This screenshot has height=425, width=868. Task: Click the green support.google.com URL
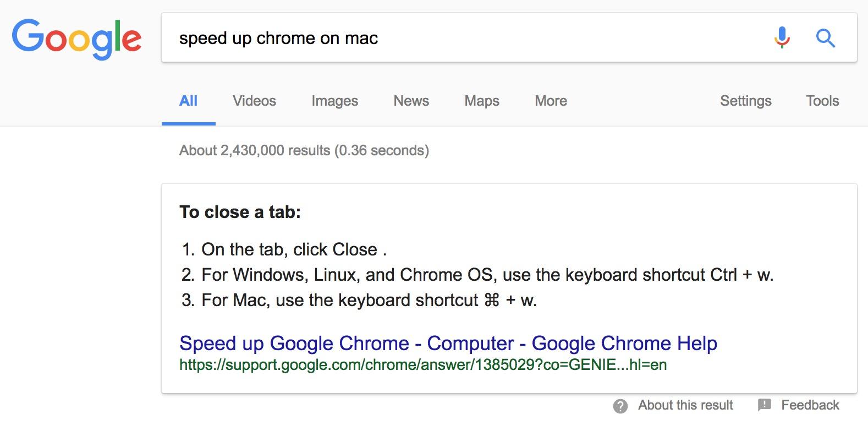tap(423, 364)
